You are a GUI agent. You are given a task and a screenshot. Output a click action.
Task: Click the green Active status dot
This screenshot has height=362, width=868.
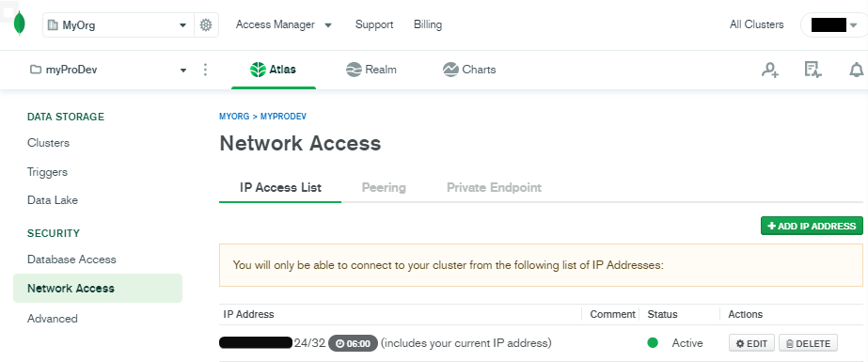[x=653, y=343]
